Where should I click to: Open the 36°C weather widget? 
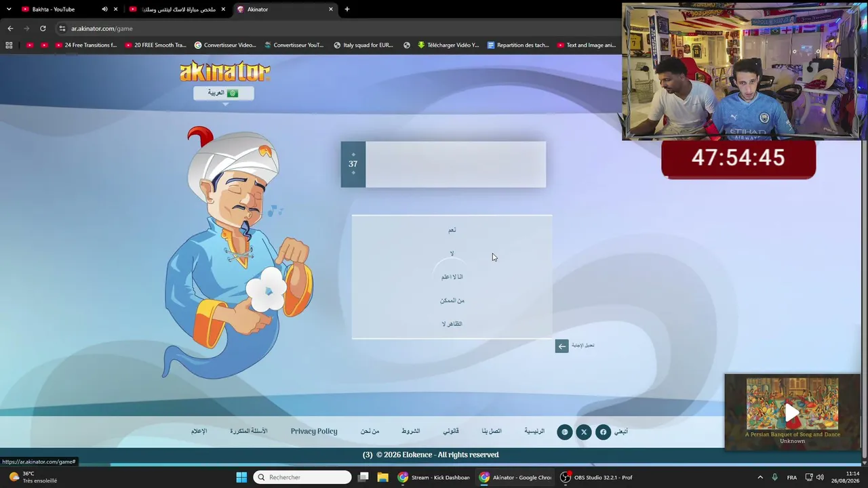tap(32, 477)
